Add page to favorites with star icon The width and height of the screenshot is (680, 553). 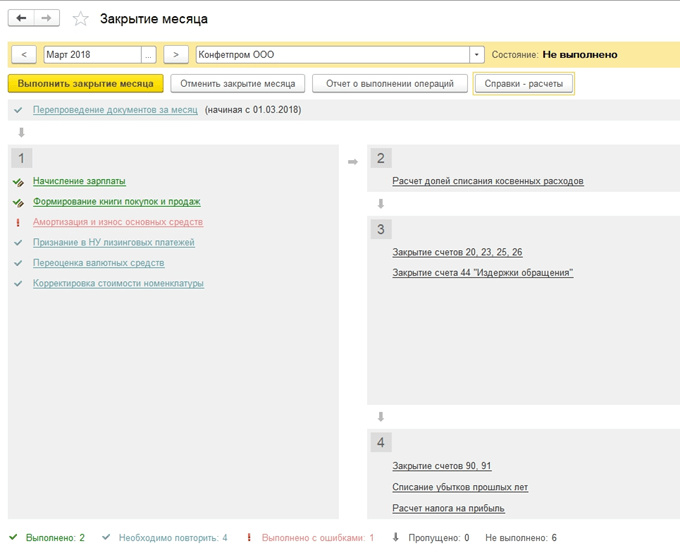coord(81,19)
